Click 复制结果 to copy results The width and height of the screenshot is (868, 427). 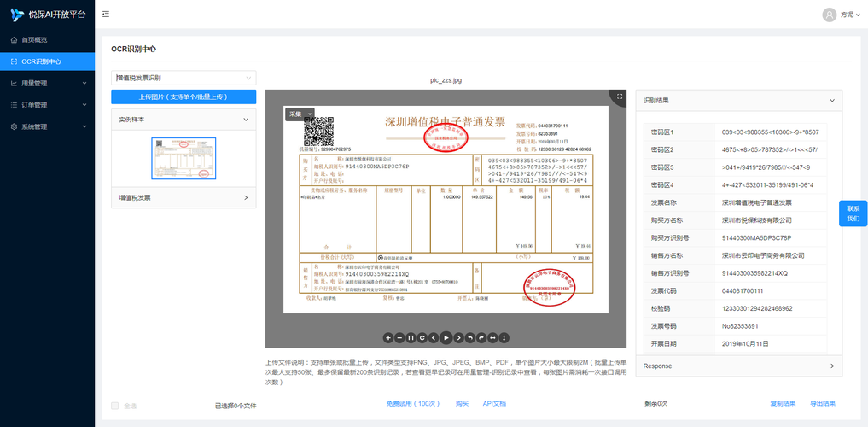783,403
